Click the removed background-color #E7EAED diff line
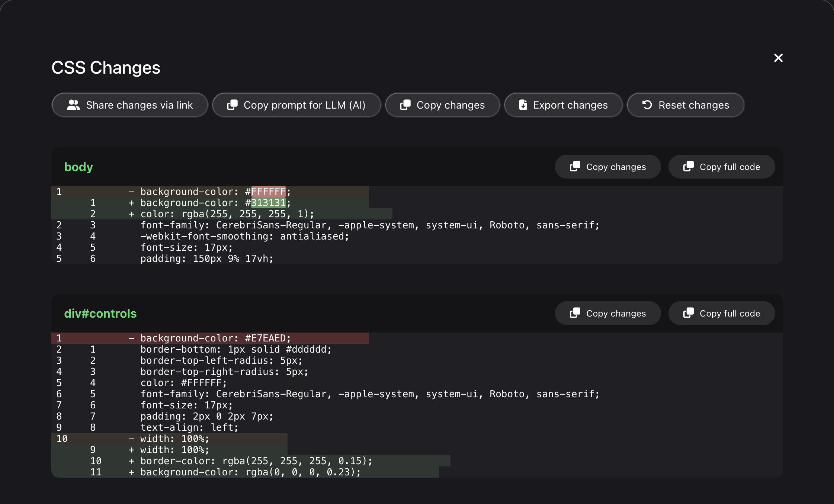The height and width of the screenshot is (504, 834). (x=215, y=338)
